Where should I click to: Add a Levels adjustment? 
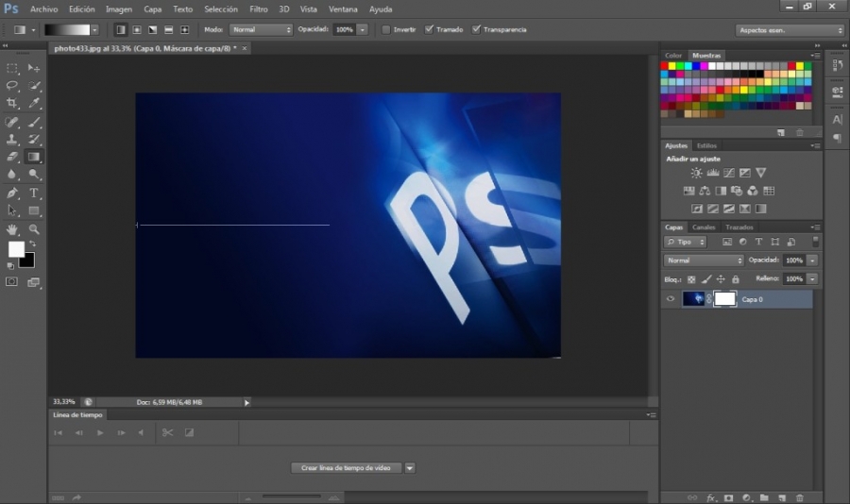(712, 173)
